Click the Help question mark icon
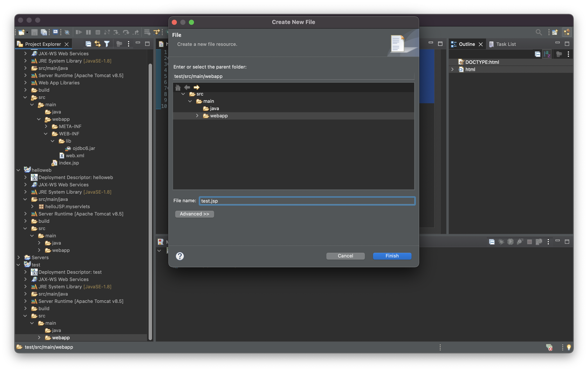 180,256
